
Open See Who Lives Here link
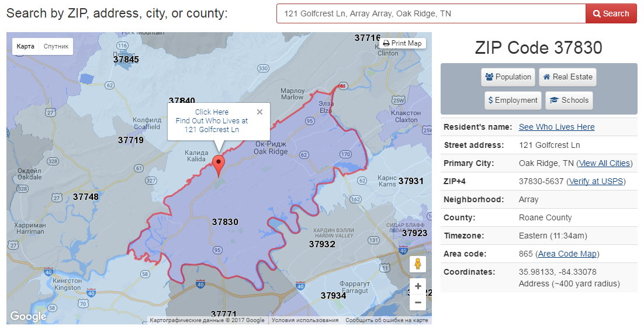[556, 127]
